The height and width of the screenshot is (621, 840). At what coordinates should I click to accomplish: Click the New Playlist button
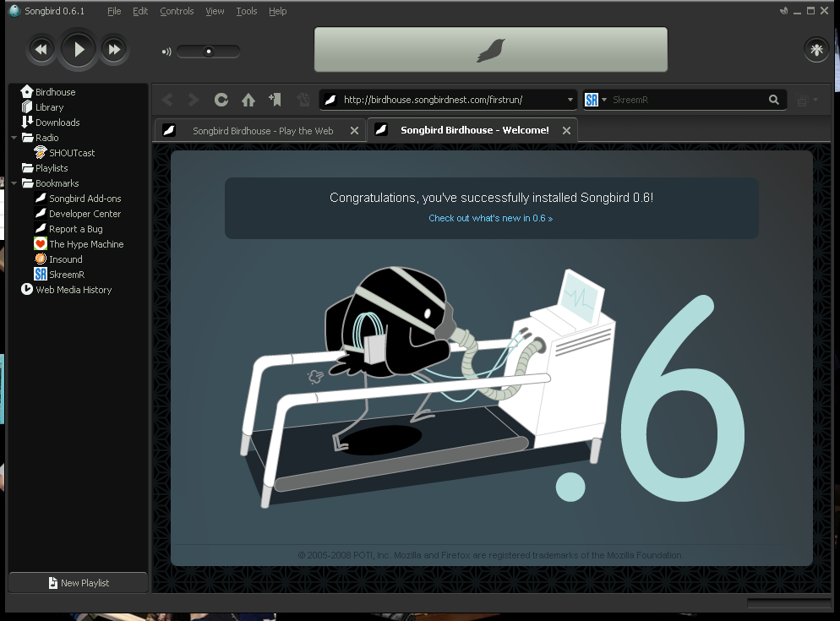79,582
